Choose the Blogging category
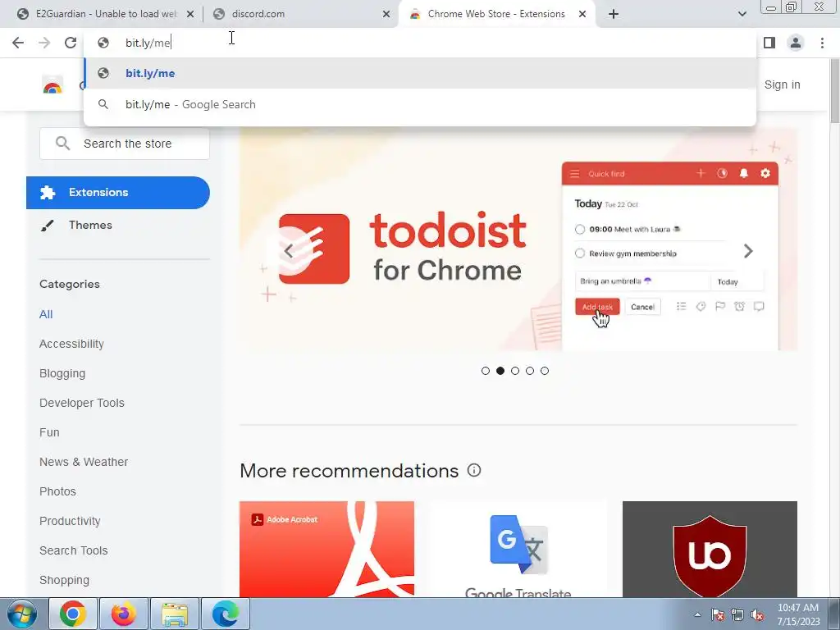840x630 pixels. (x=62, y=373)
